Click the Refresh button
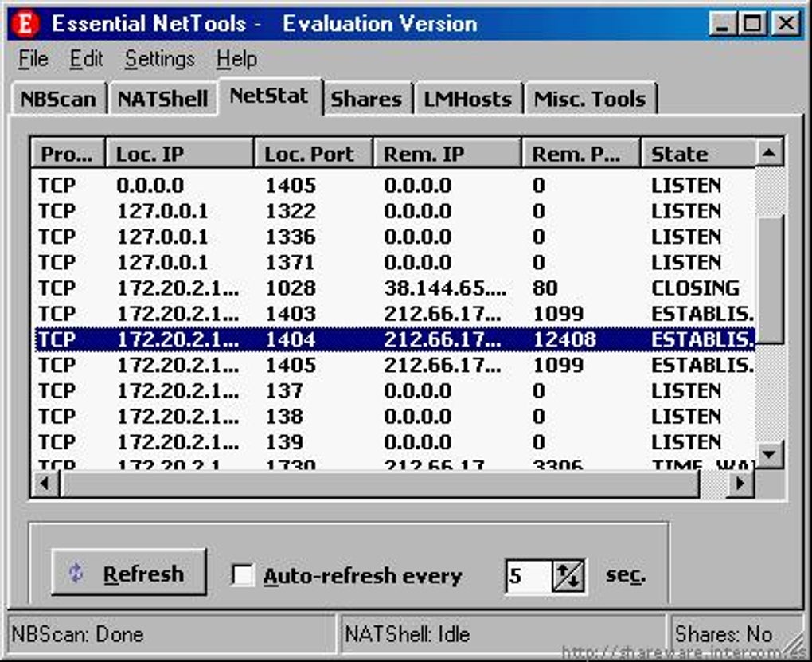This screenshot has width=812, height=662. pyautogui.click(x=129, y=573)
